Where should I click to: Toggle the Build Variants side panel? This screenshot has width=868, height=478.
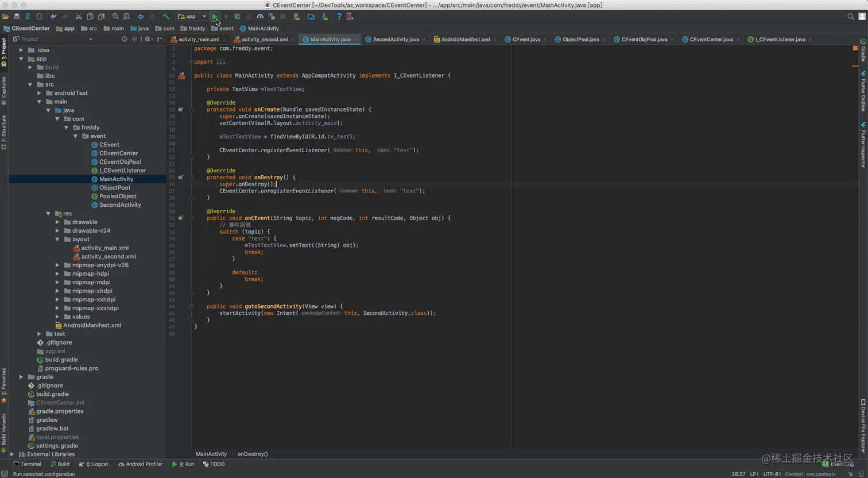pyautogui.click(x=3, y=431)
